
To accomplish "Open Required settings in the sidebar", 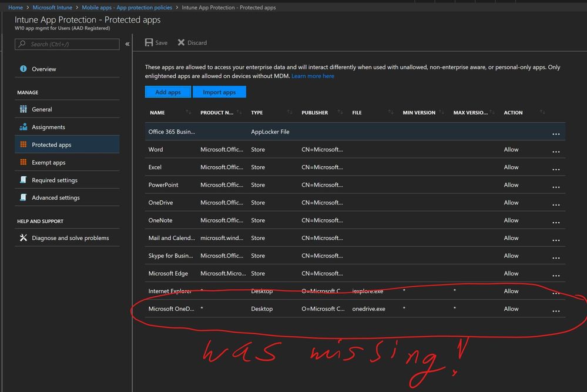I will pos(67,180).
